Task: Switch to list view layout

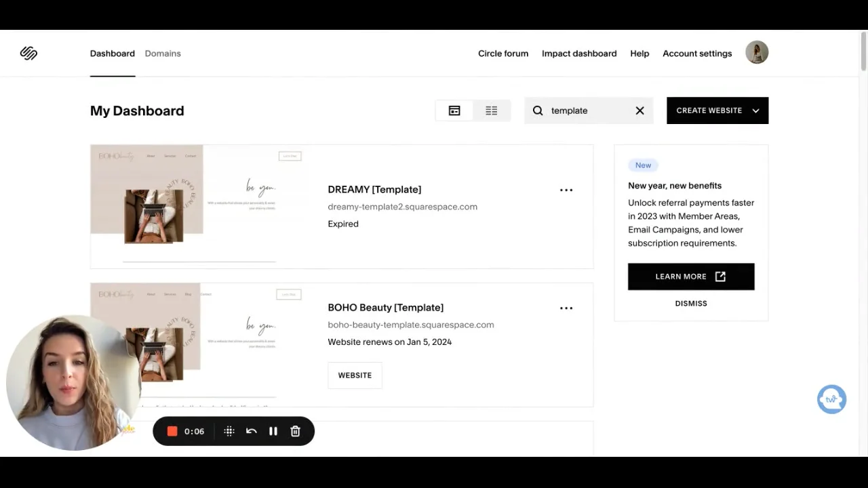Action: pyautogui.click(x=492, y=110)
